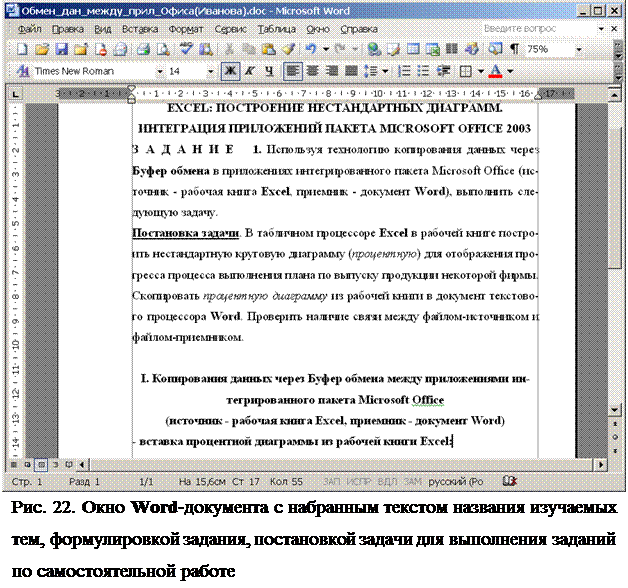The width and height of the screenshot is (628, 588).
Task: Click the русский language indicator
Action: [x=455, y=481]
